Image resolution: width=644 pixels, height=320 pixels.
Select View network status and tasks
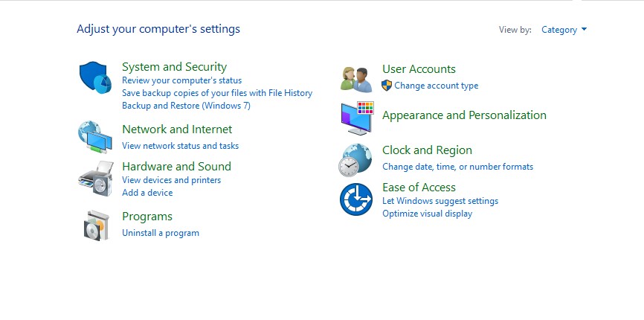point(180,146)
